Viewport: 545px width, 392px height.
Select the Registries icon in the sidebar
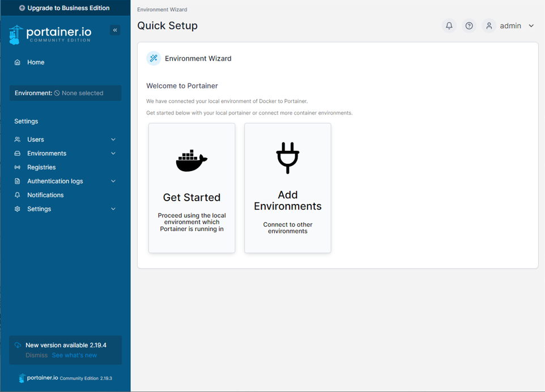click(x=18, y=167)
